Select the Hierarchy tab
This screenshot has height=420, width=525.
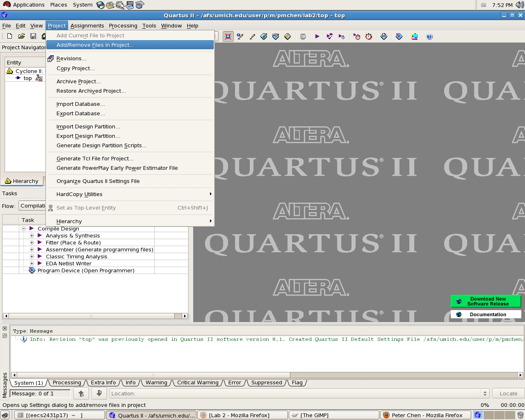(x=22, y=181)
